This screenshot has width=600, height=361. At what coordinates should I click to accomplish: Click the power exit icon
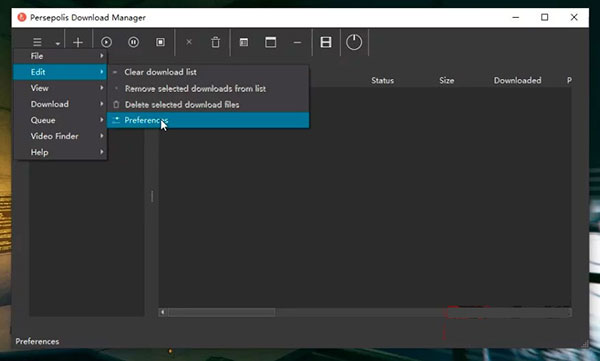click(x=354, y=42)
